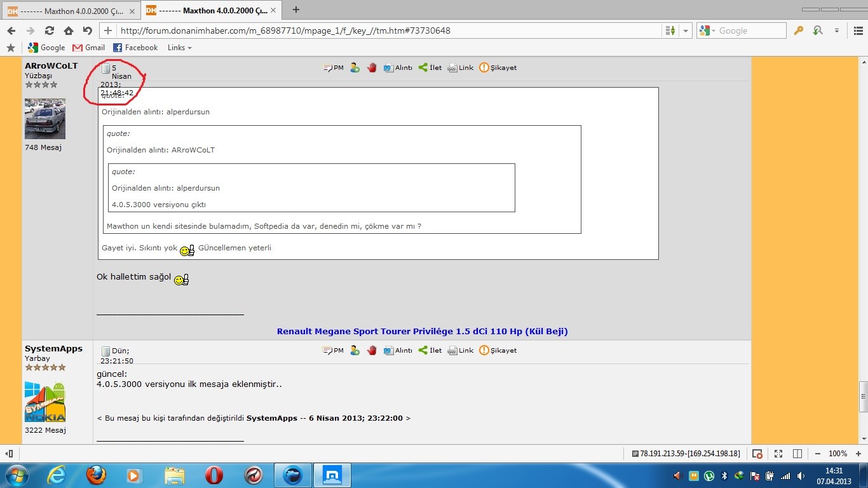The width and height of the screenshot is (868, 488).
Task: Open the Magic Fill key icon
Action: [x=799, y=30]
